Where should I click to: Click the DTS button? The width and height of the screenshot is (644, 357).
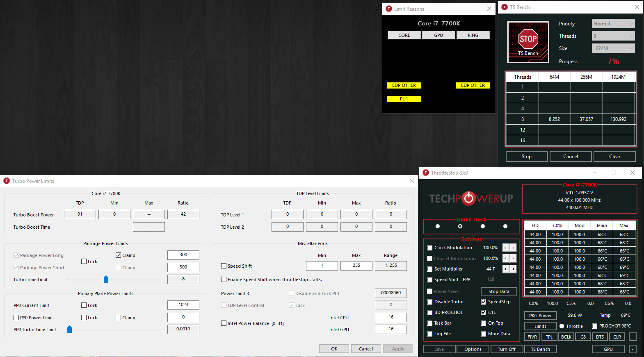[600, 337]
